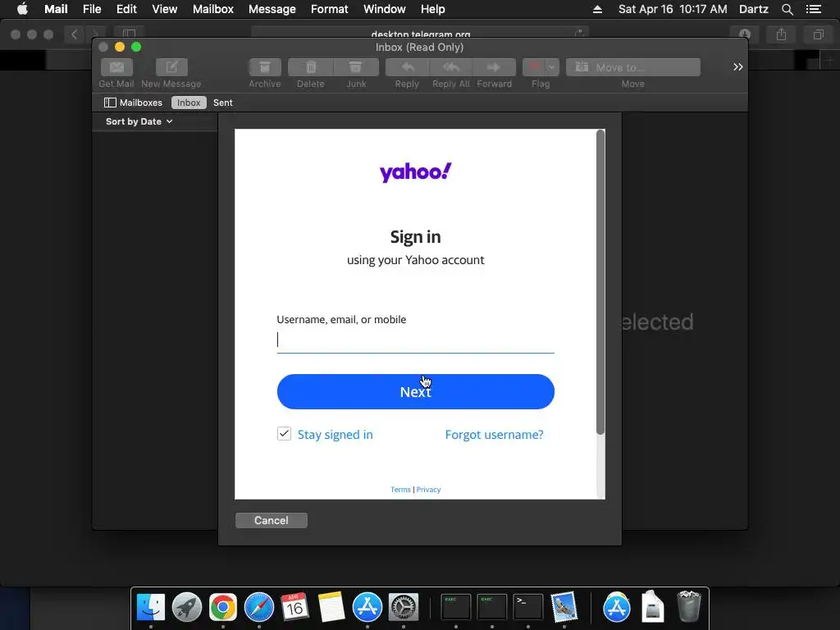The height and width of the screenshot is (630, 840).
Task: Click Safari window back arrow button
Action: (74, 34)
